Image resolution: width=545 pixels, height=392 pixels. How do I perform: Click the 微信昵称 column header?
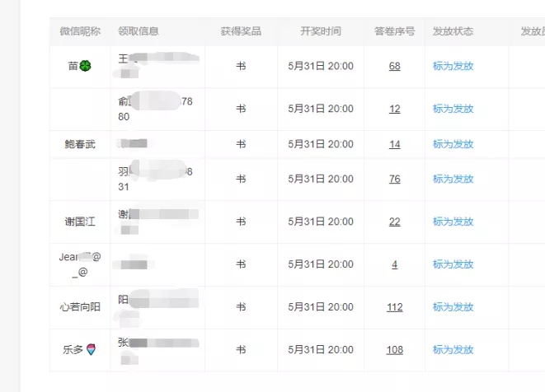pos(80,31)
